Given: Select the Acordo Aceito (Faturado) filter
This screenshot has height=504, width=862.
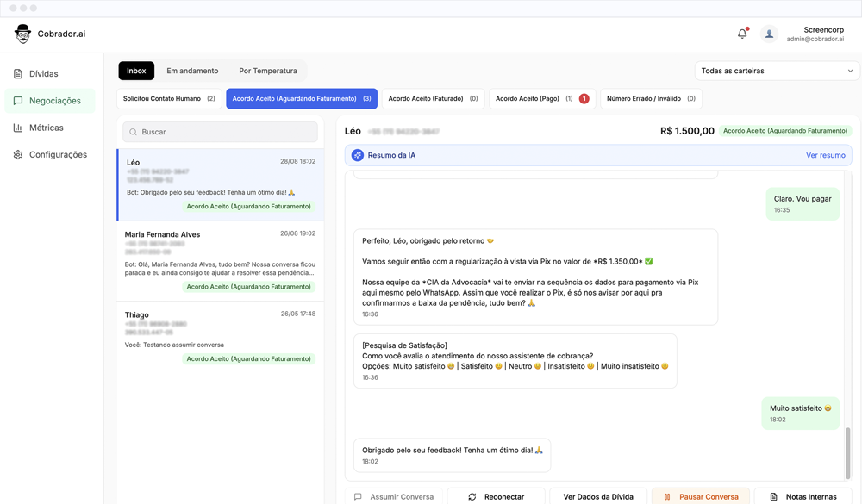Looking at the screenshot, I should (x=434, y=99).
